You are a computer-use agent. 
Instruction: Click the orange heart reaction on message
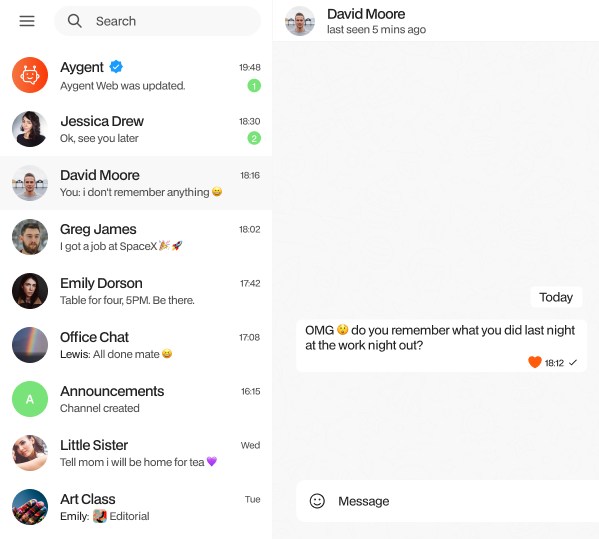point(535,362)
